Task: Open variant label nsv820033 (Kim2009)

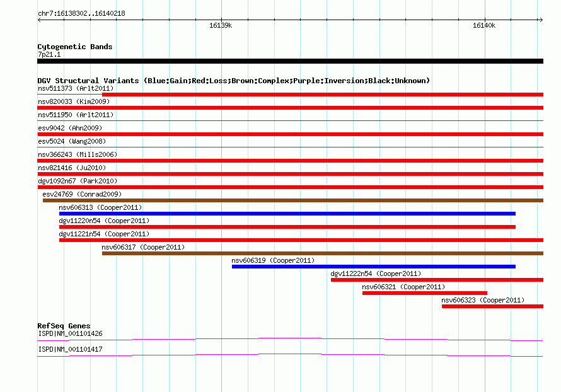Action: (74, 101)
